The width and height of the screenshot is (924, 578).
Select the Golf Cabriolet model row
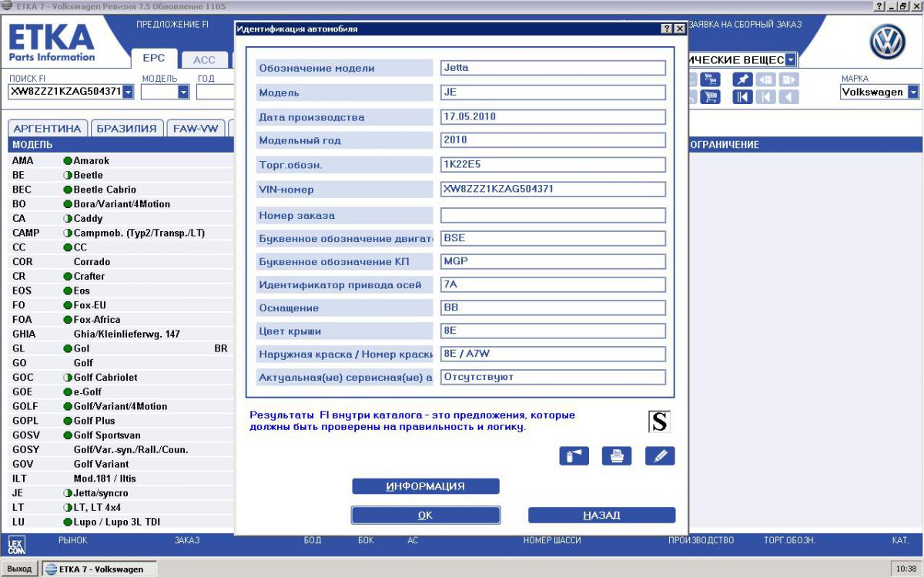point(119,378)
